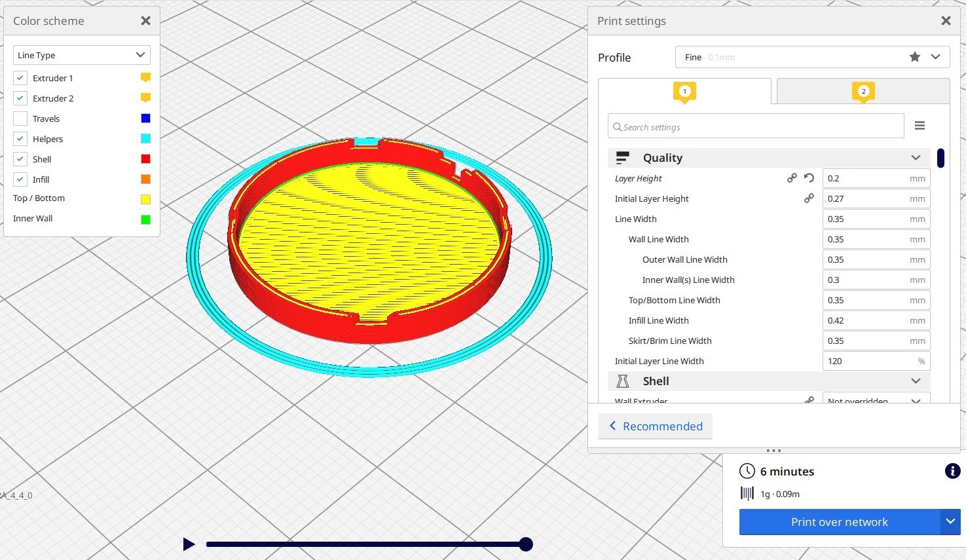Image resolution: width=966 pixels, height=560 pixels.
Task: Reset Layer Height with the revert arrow
Action: point(809,178)
